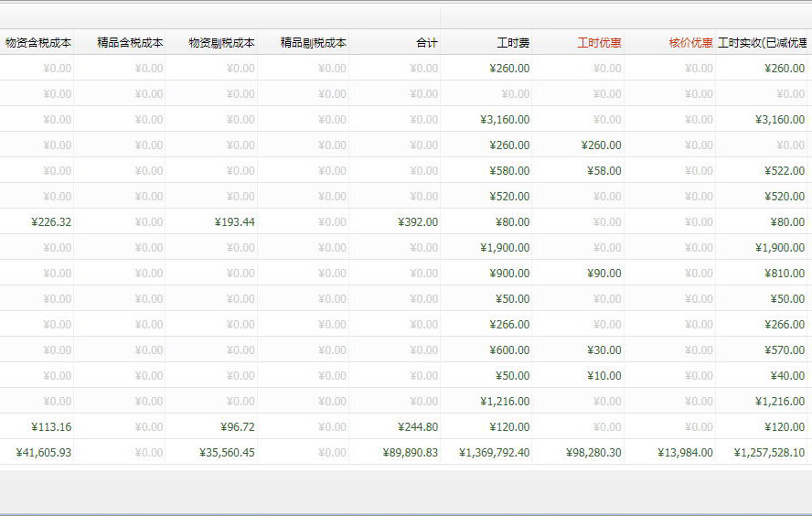Select the ¥392.00 total cell
The image size is (812, 516).
click(418, 222)
